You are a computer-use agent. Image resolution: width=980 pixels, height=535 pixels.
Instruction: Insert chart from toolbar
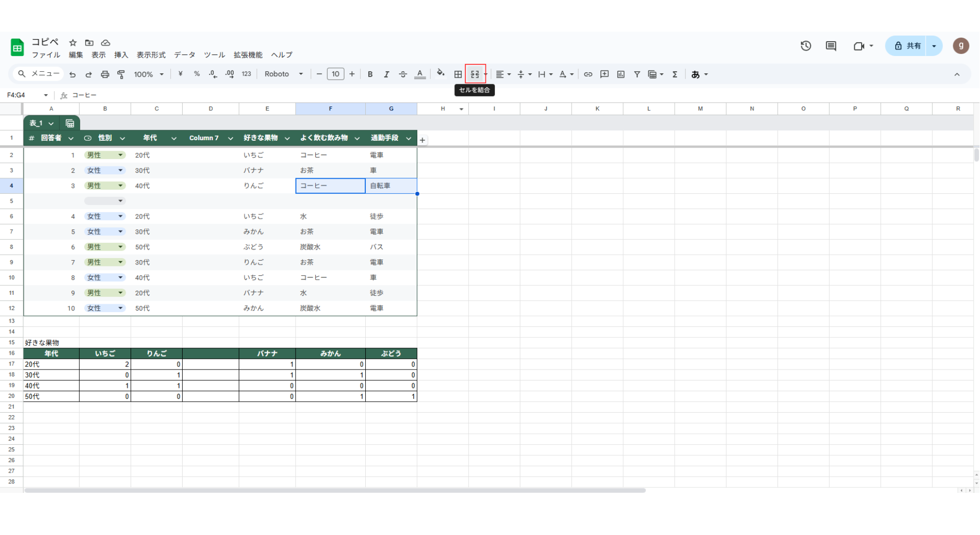point(621,74)
